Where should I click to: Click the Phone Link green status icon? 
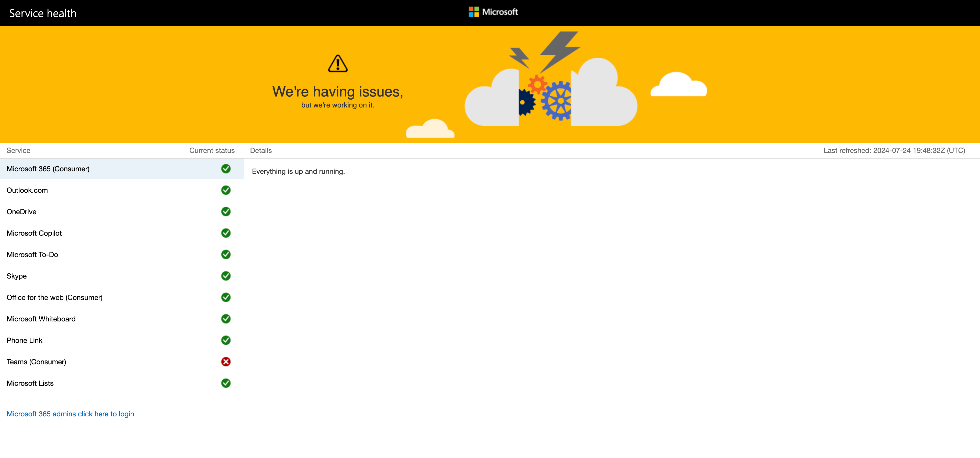[x=226, y=340]
